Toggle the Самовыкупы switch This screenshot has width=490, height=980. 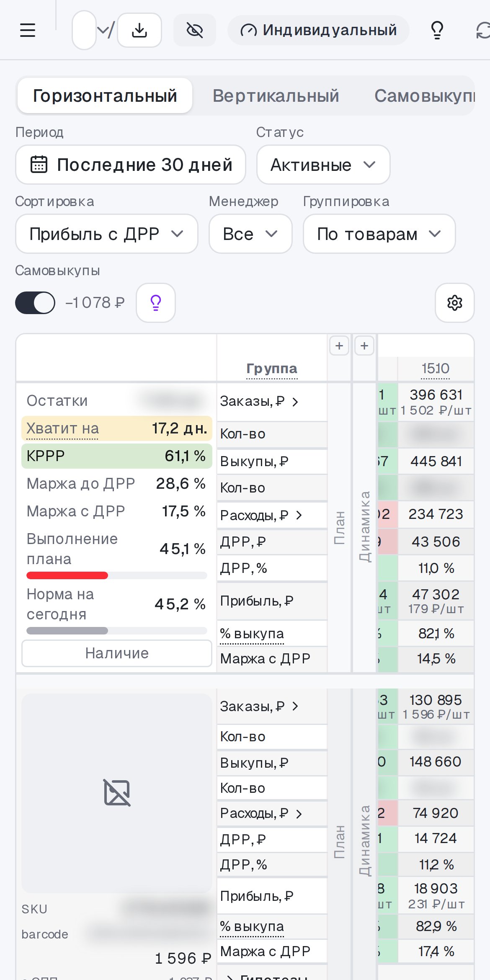pyautogui.click(x=35, y=302)
